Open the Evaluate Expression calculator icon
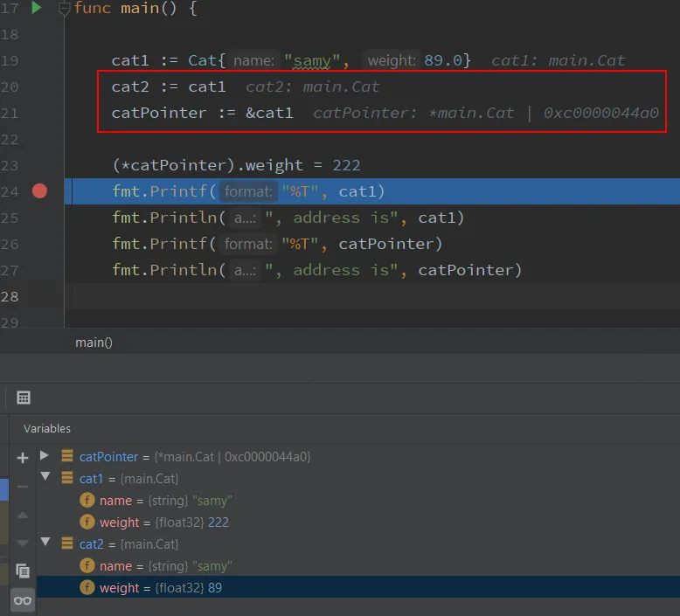This screenshot has width=680, height=616. coord(24,398)
